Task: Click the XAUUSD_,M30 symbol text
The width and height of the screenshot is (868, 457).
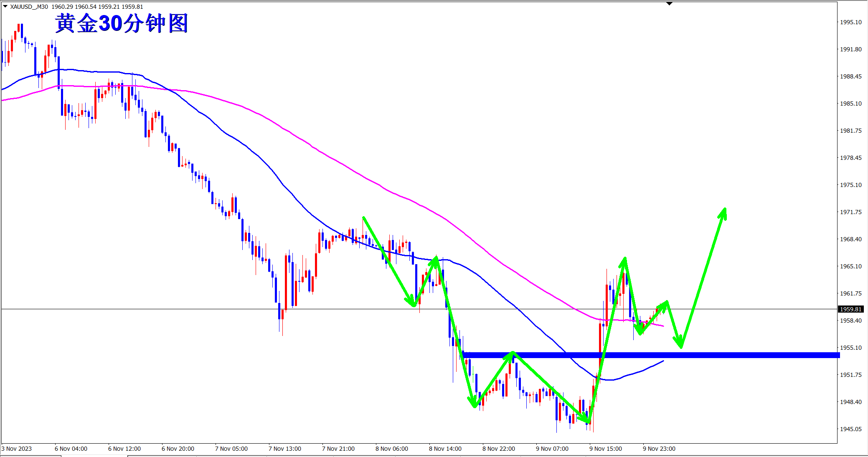Action: pos(29,7)
